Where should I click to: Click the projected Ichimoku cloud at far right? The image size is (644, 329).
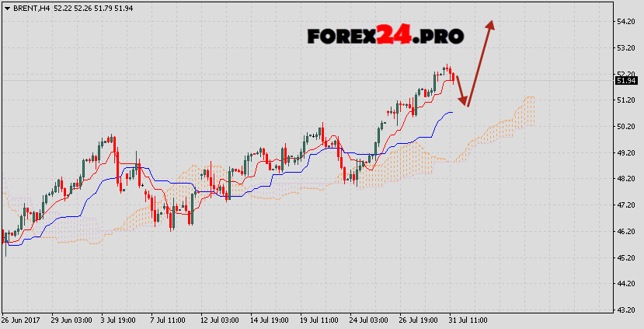tap(527, 109)
